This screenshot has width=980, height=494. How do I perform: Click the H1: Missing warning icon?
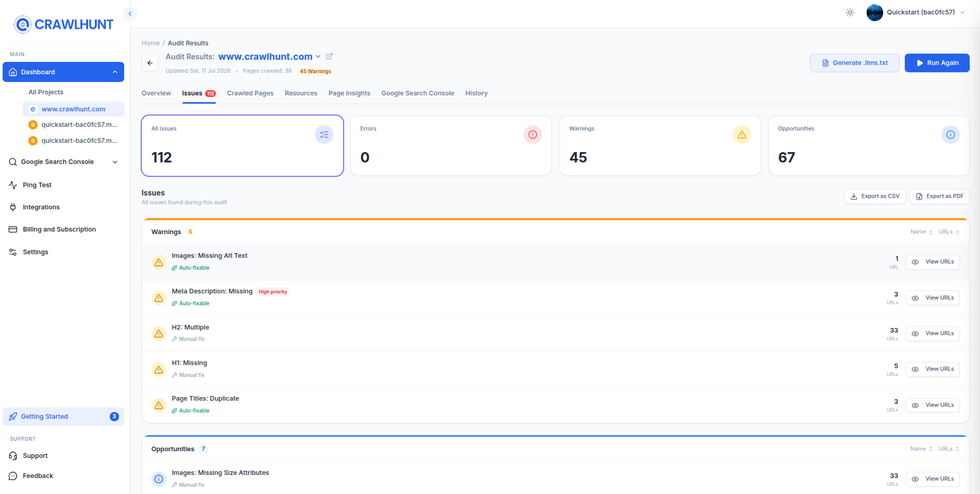pyautogui.click(x=159, y=370)
